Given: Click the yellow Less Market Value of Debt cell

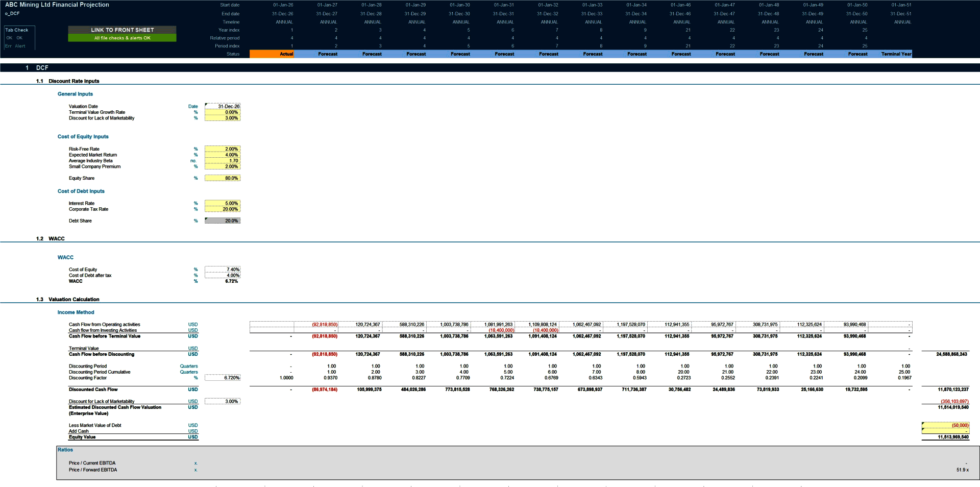Looking at the screenshot, I should [945, 425].
